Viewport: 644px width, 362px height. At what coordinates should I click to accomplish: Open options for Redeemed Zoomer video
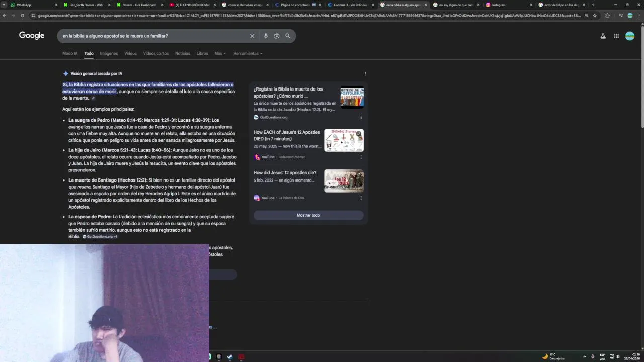tap(361, 157)
